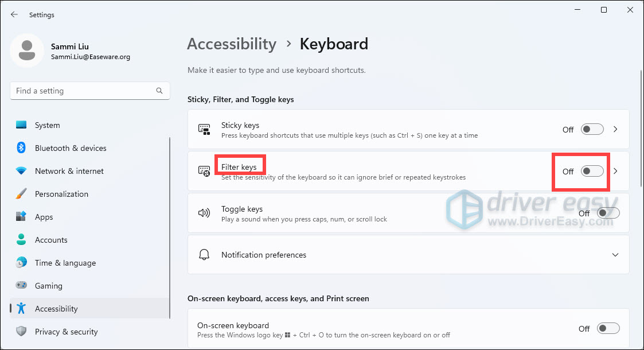Click the Sticky keys keyboard icon
The height and width of the screenshot is (350, 644).
[x=204, y=129]
